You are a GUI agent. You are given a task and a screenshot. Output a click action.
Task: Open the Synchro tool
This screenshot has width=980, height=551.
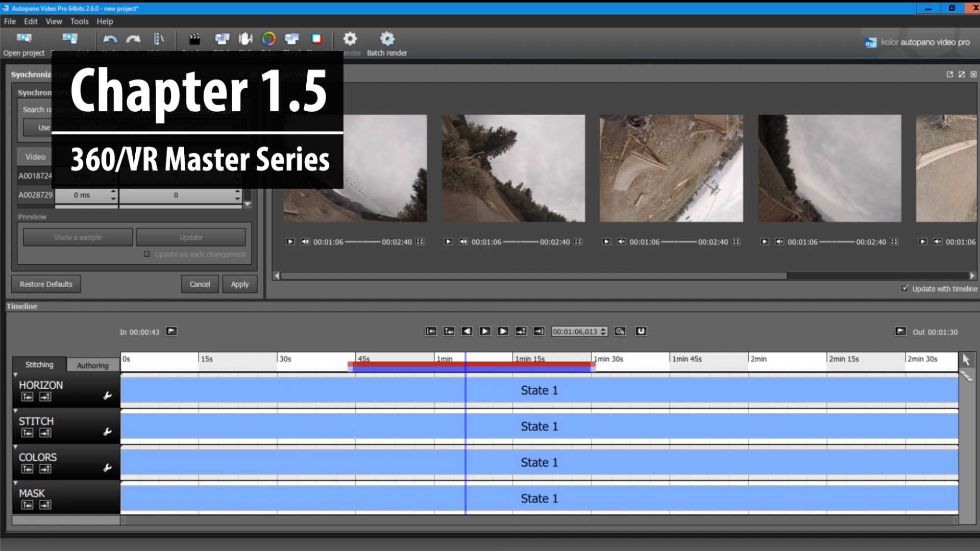click(x=194, y=39)
